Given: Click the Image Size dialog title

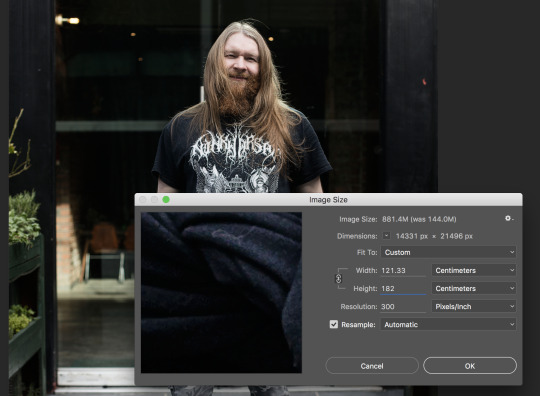Looking at the screenshot, I should coord(328,200).
